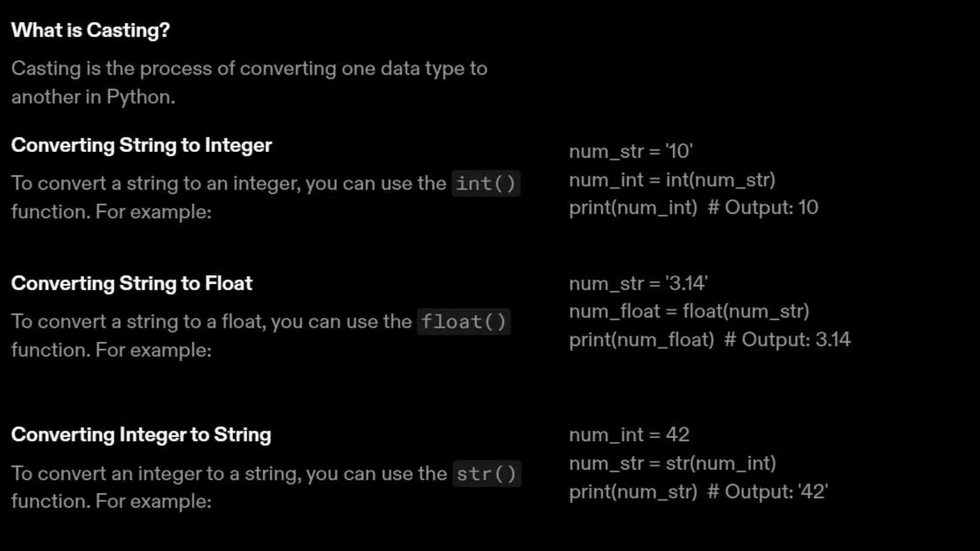Click the print(num_float) Output: 3.14 line

pyautogui.click(x=709, y=340)
